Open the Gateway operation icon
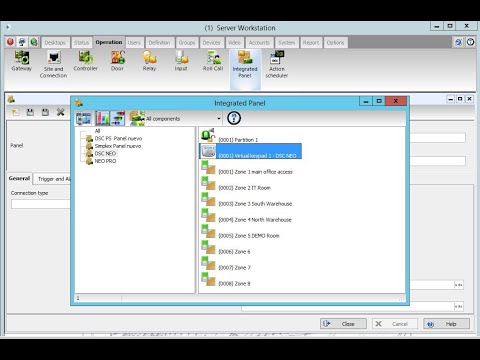 coord(22,61)
